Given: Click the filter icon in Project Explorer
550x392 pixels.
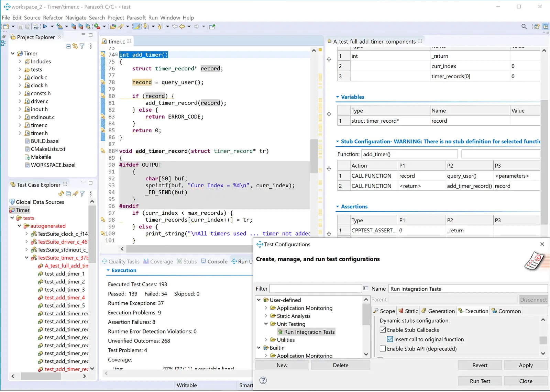Looking at the screenshot, I should [x=82, y=46].
